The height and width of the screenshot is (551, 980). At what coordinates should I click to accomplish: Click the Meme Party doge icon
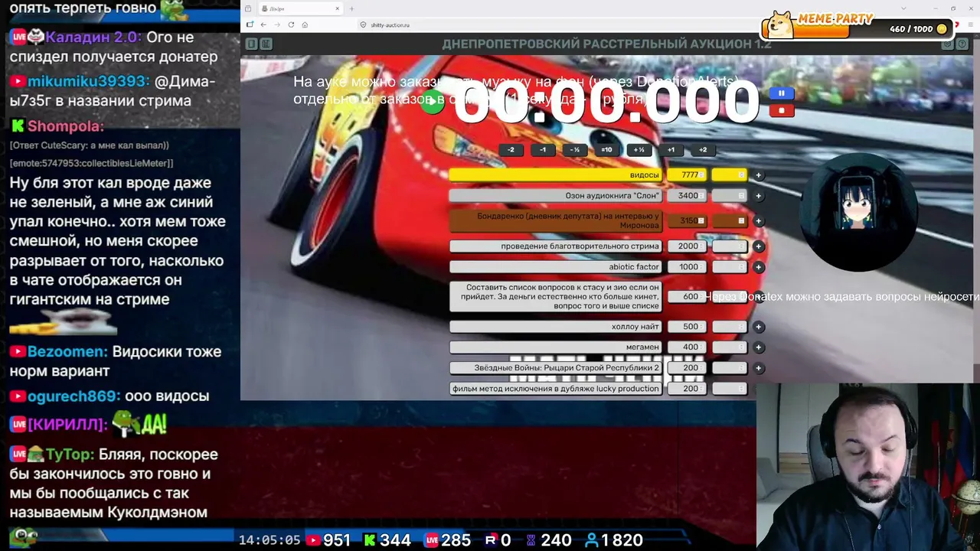point(782,24)
